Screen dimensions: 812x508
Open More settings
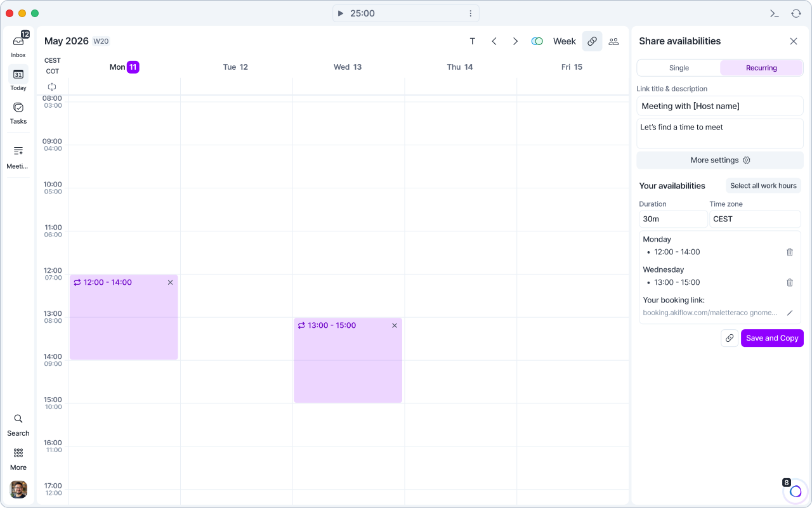pos(720,160)
